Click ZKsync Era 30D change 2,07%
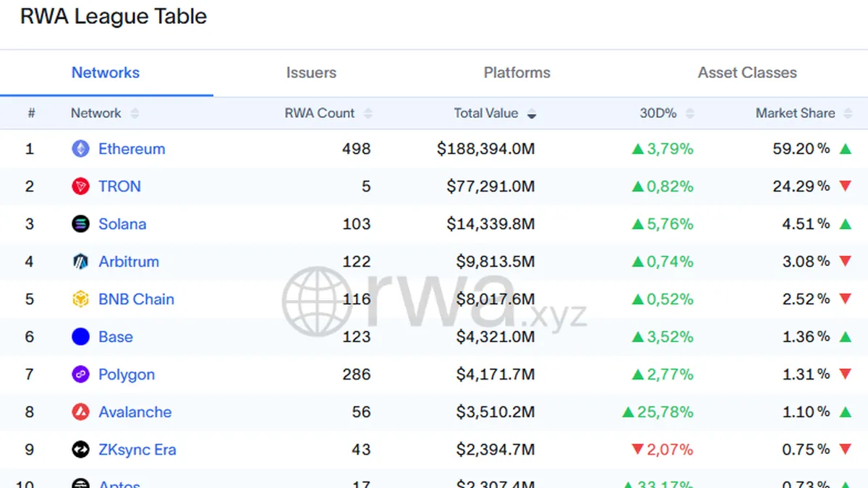The width and height of the screenshot is (868, 488). pyautogui.click(x=662, y=450)
